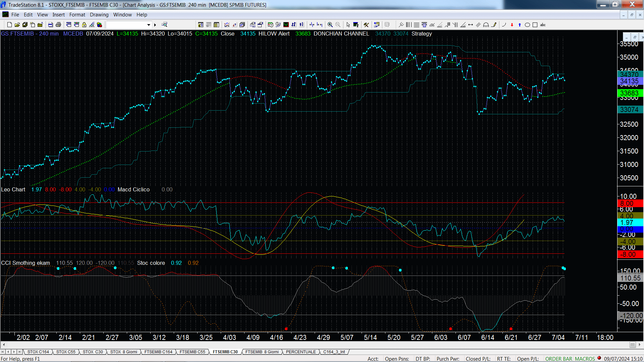This screenshot has width=644, height=362.
Task: Click the MACROS status entry
Action: click(x=585, y=359)
